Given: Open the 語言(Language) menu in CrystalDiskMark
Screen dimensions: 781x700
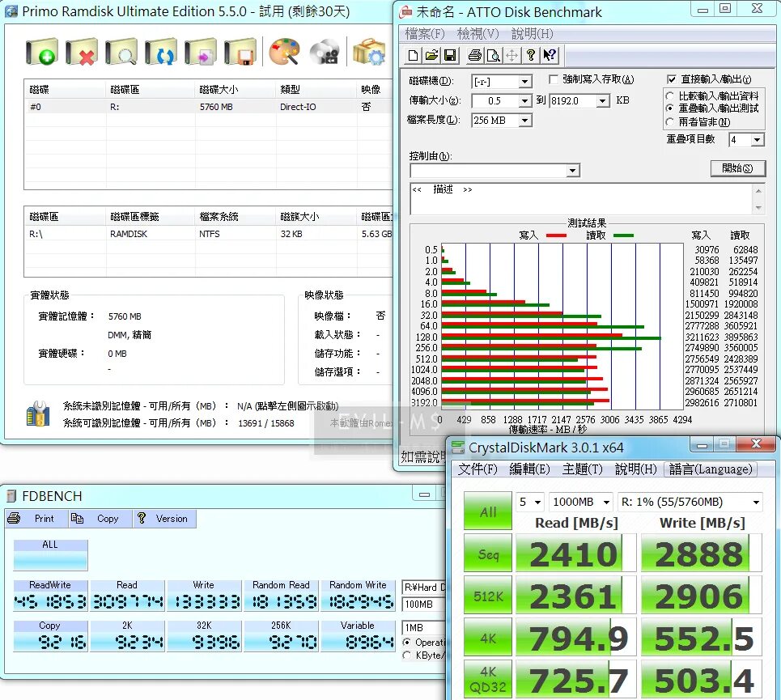Looking at the screenshot, I should [x=711, y=469].
